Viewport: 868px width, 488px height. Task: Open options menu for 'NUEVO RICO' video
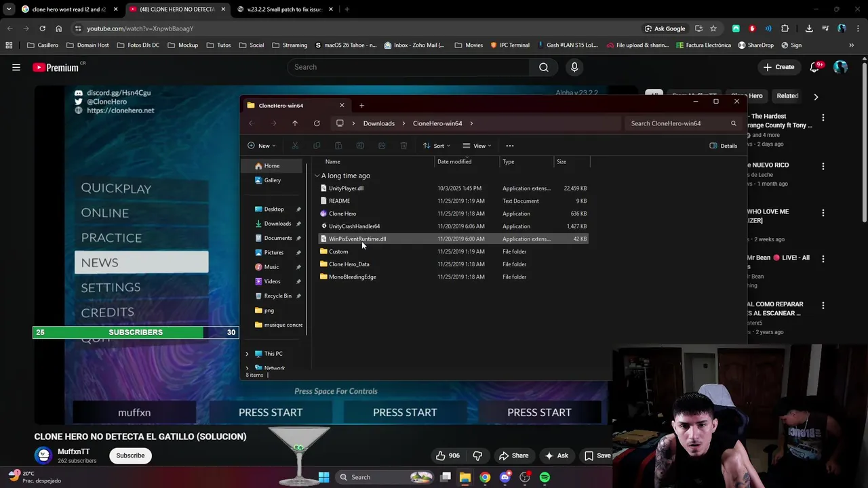coord(823,166)
